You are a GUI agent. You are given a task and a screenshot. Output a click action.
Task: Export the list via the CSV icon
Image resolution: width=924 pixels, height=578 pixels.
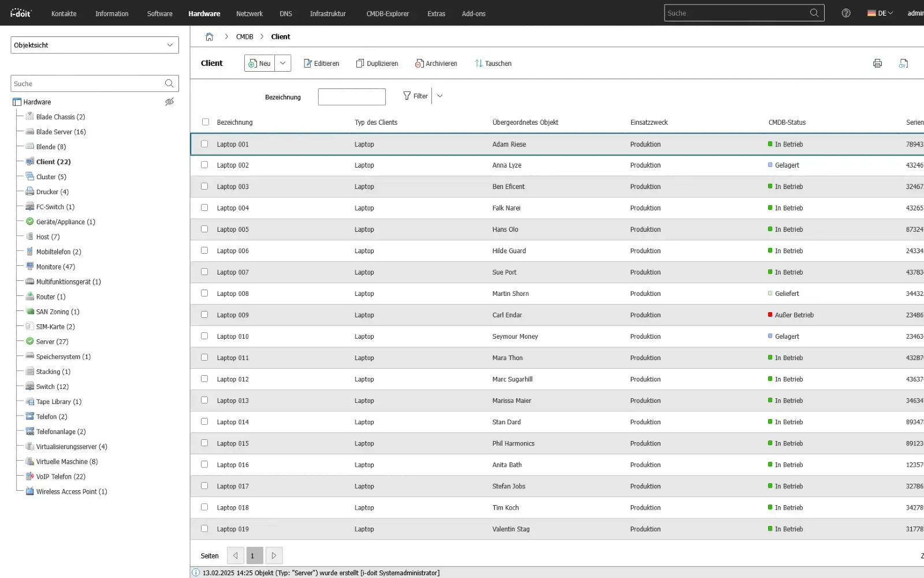pos(903,63)
